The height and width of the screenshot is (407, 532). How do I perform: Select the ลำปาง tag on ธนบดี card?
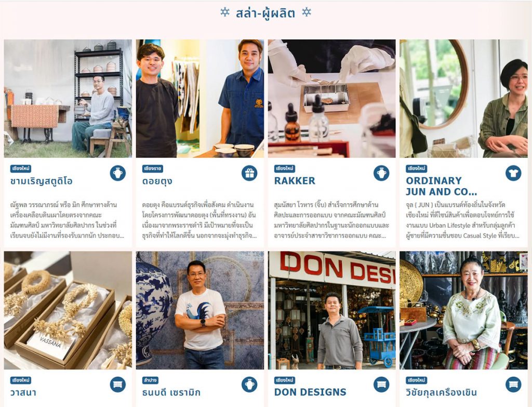pyautogui.click(x=151, y=380)
